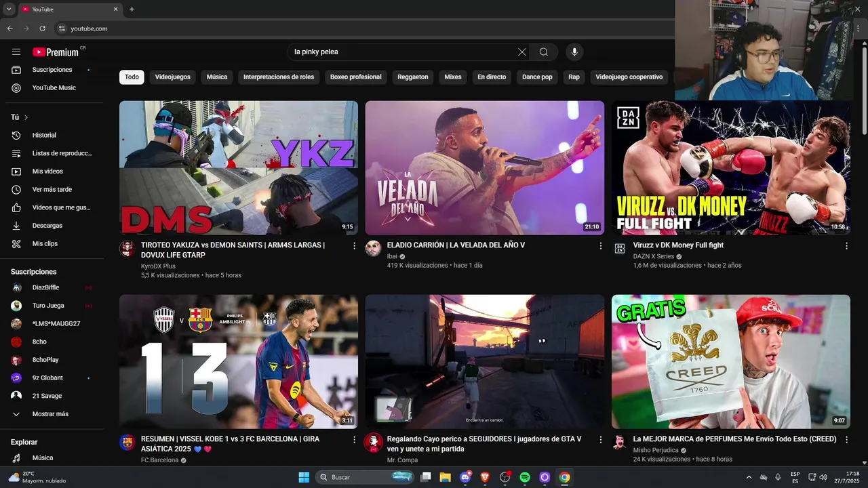Click the FC Barcelona channel avatar
This screenshot has height=488, width=868.
pos(127,443)
